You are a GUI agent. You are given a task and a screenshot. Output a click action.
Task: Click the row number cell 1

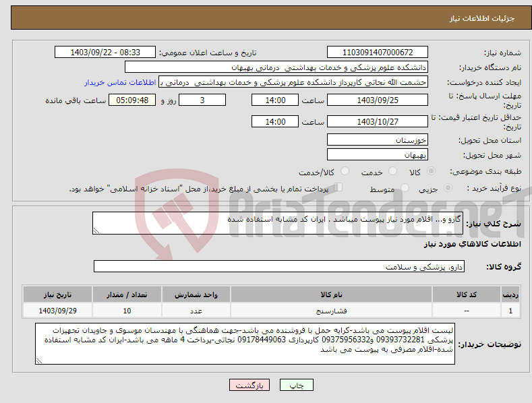point(510,311)
